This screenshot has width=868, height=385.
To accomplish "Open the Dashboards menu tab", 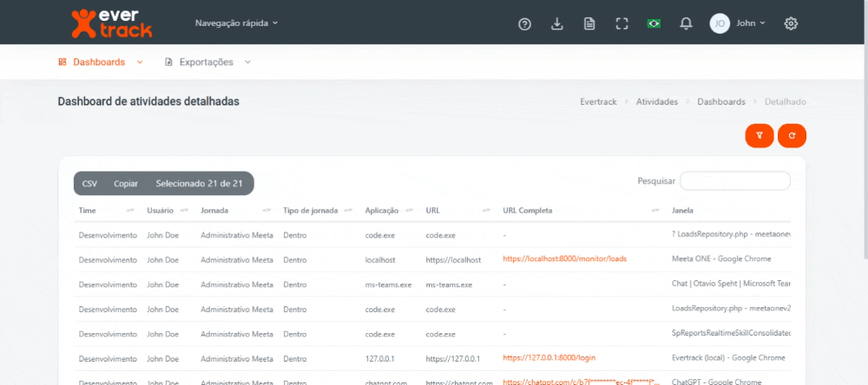I will 101,62.
